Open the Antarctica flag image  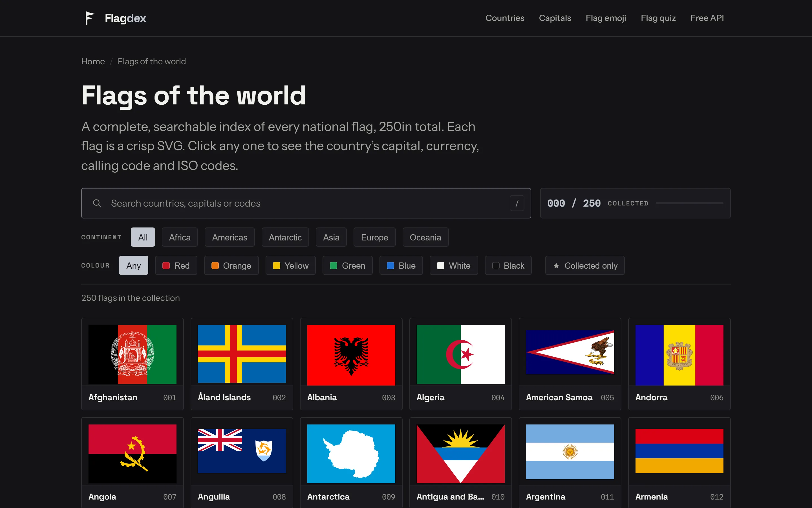pos(351,454)
